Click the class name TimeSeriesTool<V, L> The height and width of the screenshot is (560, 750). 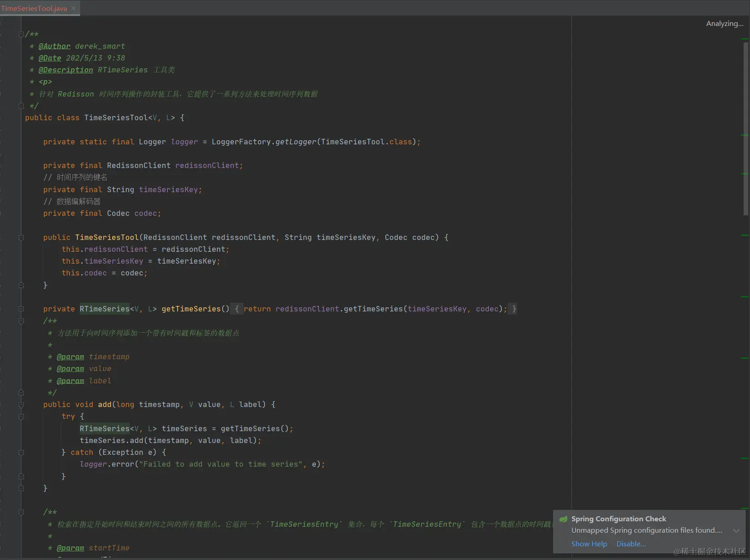click(x=130, y=118)
